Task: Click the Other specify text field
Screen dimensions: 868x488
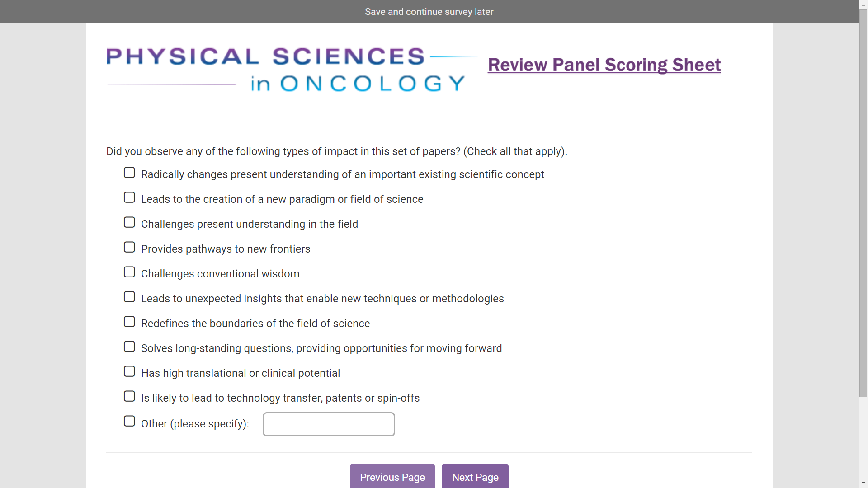Action: point(329,424)
